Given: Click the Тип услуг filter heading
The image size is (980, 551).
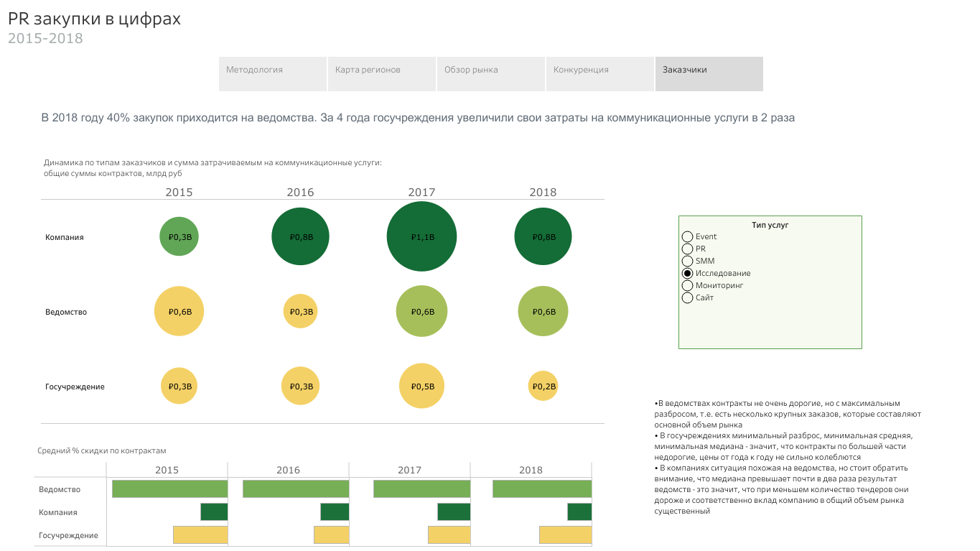Looking at the screenshot, I should [770, 225].
